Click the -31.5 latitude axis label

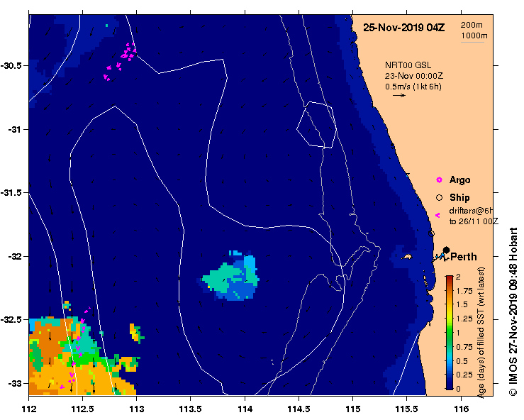tap(11, 193)
